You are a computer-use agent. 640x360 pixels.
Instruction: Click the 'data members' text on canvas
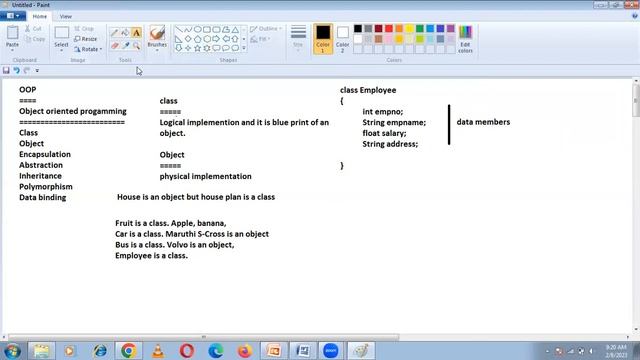[x=483, y=122]
